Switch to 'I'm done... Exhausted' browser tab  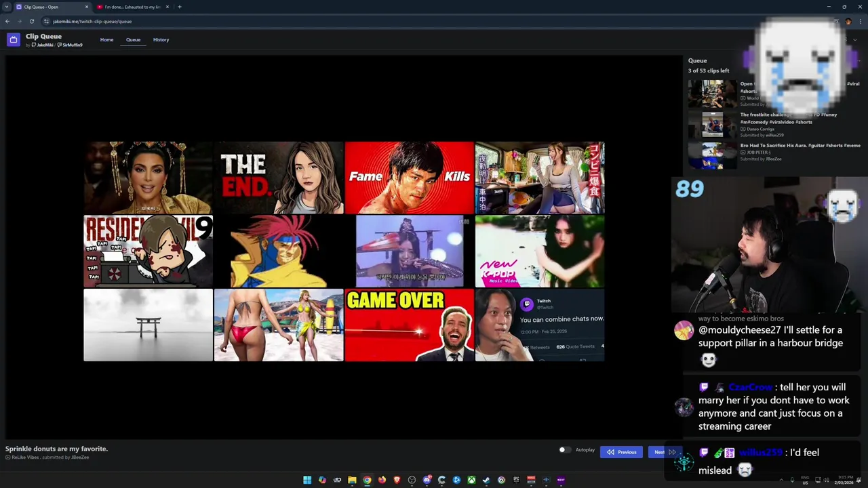pos(133,7)
